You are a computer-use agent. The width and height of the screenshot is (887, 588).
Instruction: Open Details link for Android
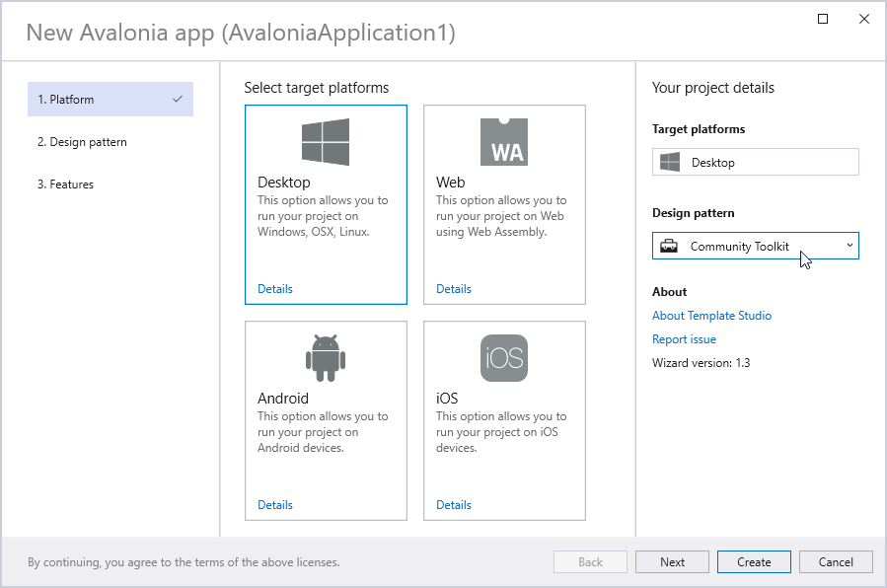pyautogui.click(x=275, y=505)
